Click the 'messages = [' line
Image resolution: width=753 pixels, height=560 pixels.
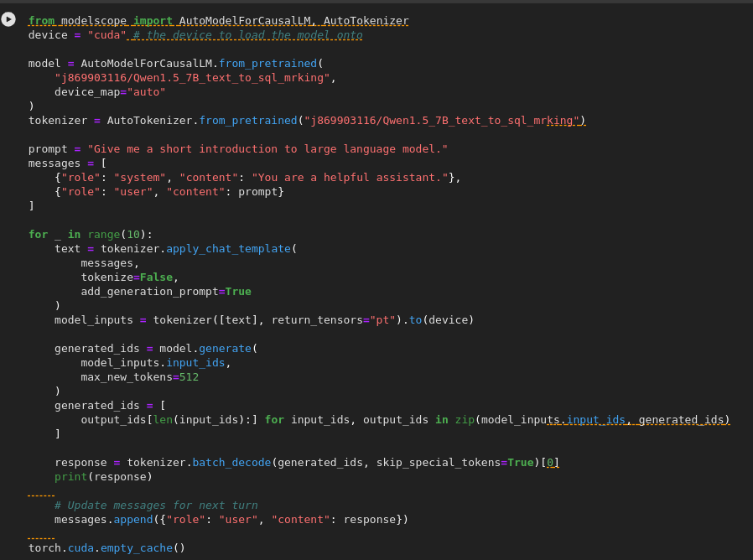67,163
